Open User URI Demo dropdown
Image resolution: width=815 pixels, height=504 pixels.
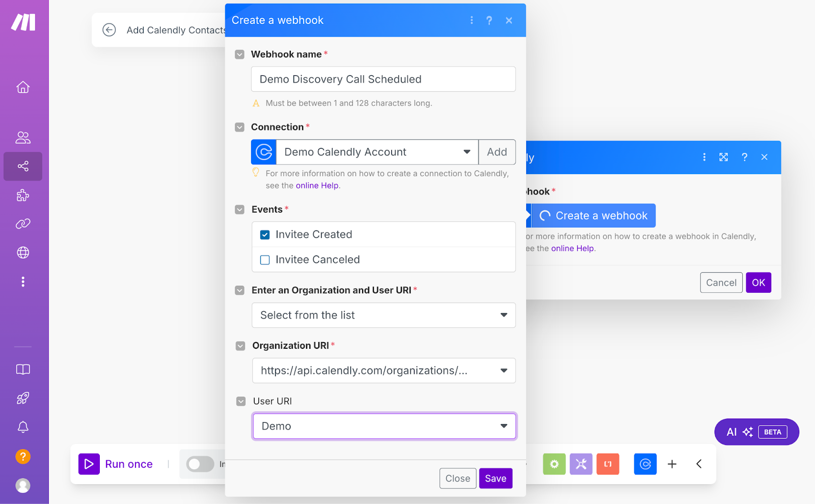385,426
